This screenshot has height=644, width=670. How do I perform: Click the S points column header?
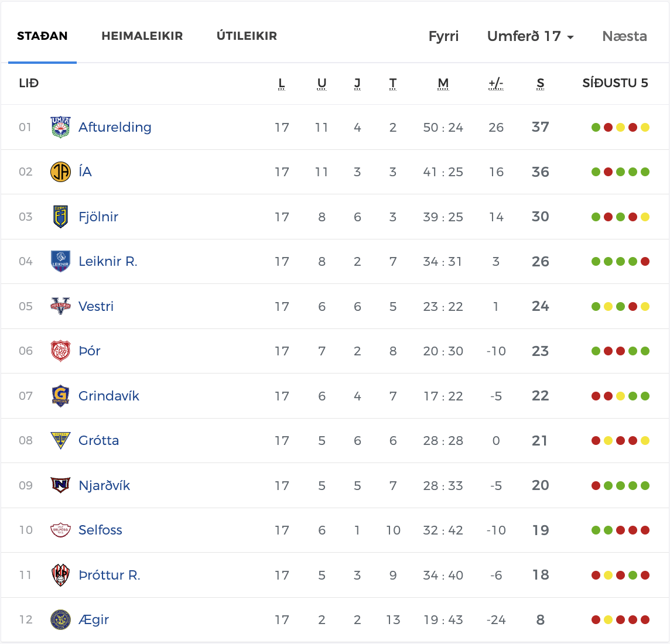click(540, 84)
